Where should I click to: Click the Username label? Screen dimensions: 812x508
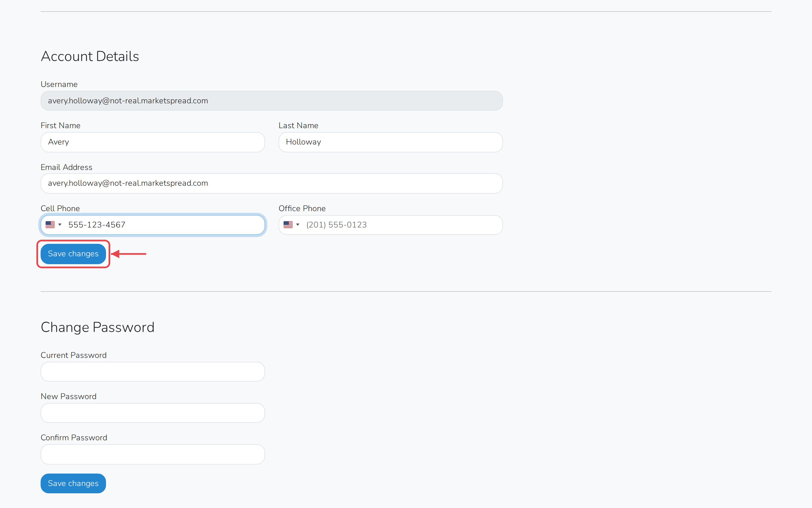coord(59,84)
